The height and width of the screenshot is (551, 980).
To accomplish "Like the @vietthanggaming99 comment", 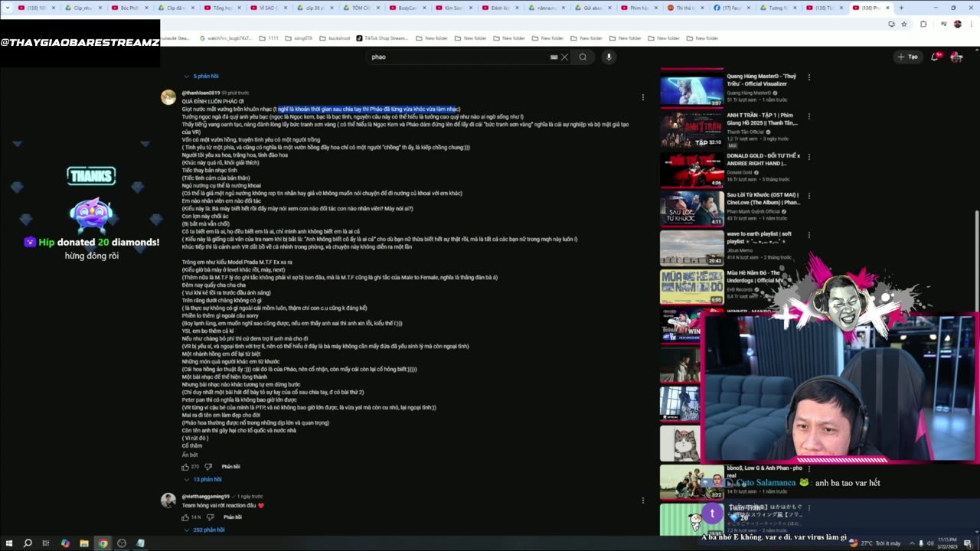I will (x=185, y=517).
